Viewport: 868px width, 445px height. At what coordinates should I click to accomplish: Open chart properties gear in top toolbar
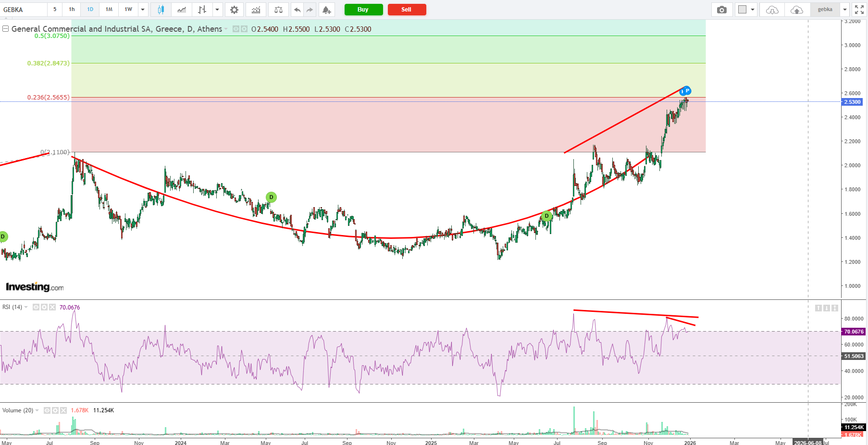tap(234, 10)
